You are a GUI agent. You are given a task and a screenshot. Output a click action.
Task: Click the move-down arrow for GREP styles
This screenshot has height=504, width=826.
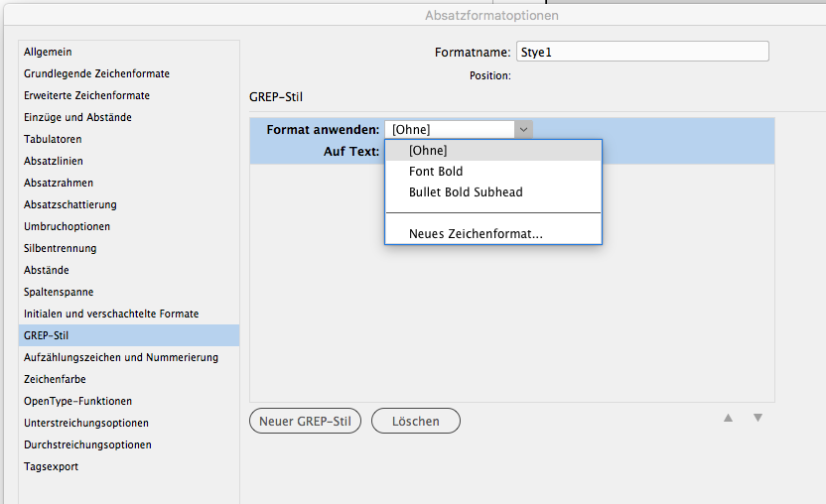[x=757, y=419]
